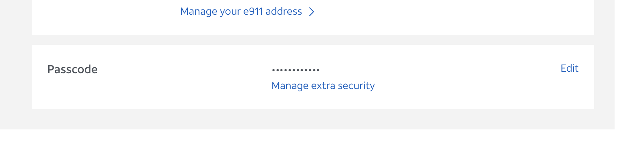Click the hidden passcode value field

296,70
